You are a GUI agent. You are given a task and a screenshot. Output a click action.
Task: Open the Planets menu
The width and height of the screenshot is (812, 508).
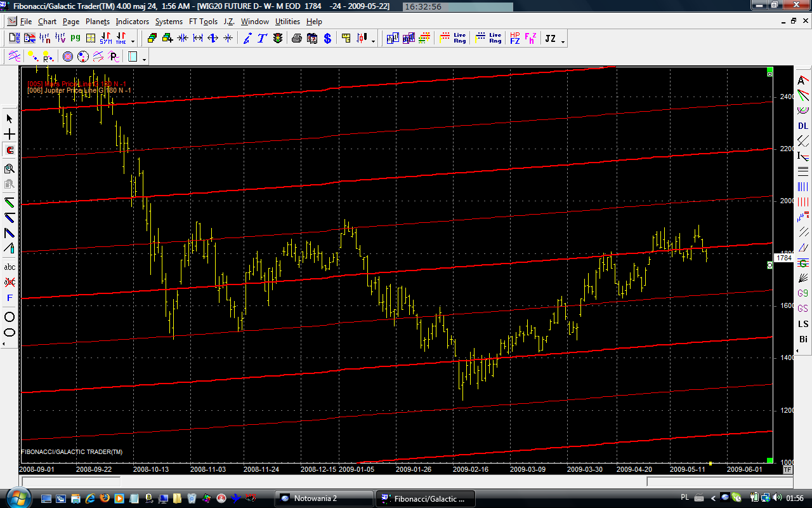point(97,22)
